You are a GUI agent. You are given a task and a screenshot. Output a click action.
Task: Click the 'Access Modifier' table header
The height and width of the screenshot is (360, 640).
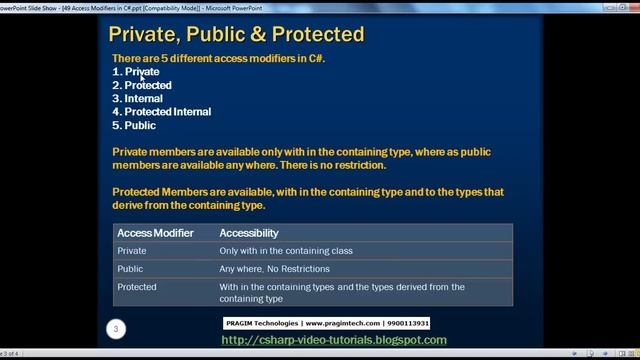pos(156,233)
